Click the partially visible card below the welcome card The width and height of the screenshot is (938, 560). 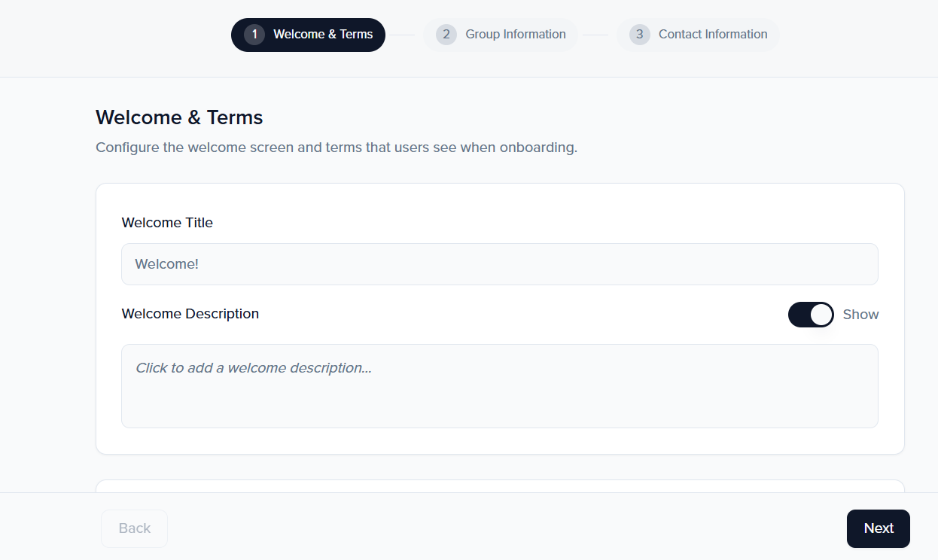499,486
